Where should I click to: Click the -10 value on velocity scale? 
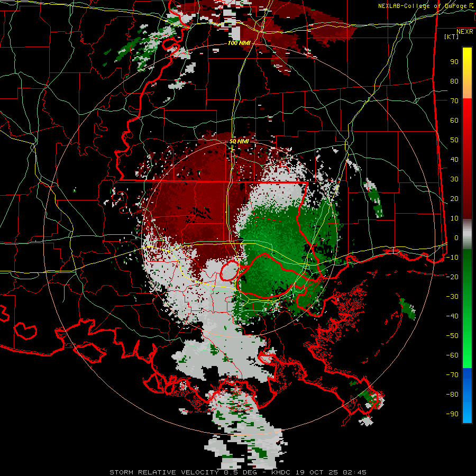tap(452, 258)
